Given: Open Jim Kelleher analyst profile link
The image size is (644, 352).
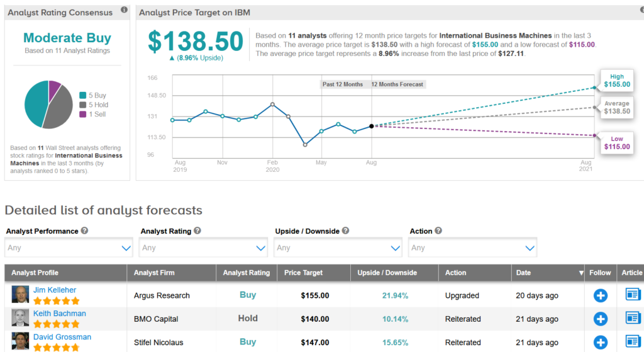Looking at the screenshot, I should pos(55,290).
